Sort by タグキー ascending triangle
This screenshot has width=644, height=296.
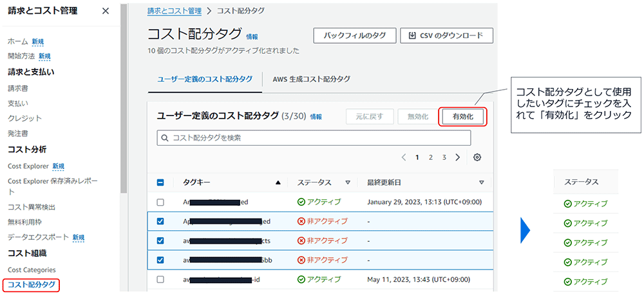coord(278,183)
